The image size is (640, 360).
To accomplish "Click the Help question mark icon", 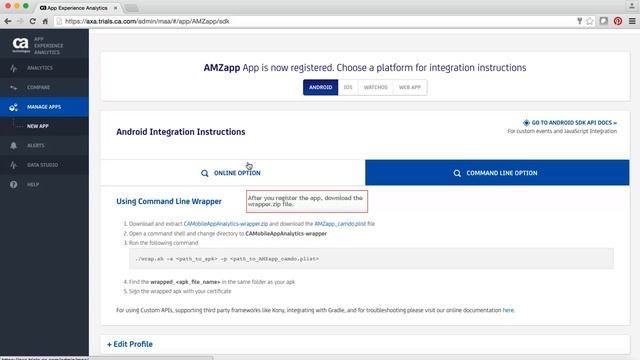I will pyautogui.click(x=13, y=184).
